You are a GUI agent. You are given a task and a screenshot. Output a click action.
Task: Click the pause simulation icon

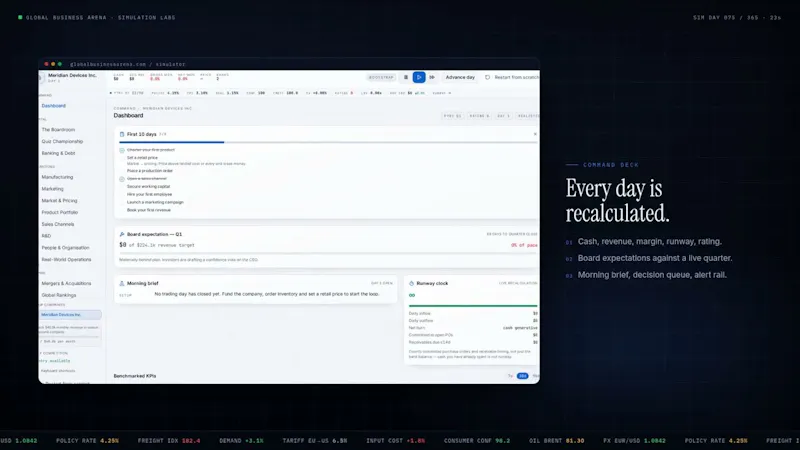click(x=406, y=78)
